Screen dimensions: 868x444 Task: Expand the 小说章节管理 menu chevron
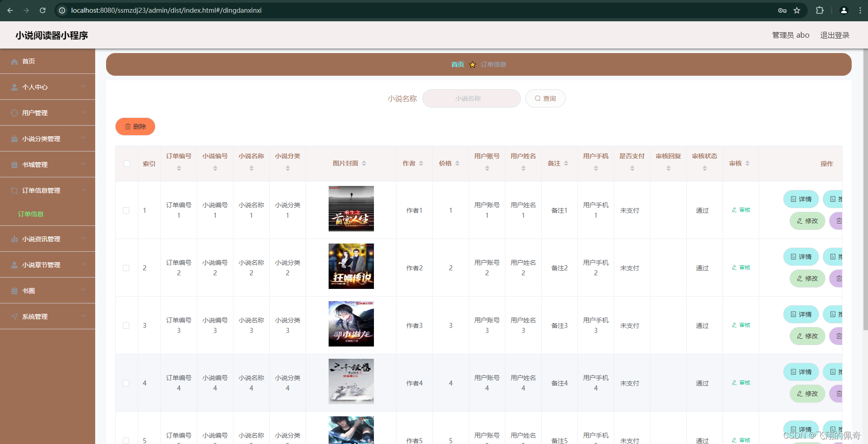pos(83,264)
